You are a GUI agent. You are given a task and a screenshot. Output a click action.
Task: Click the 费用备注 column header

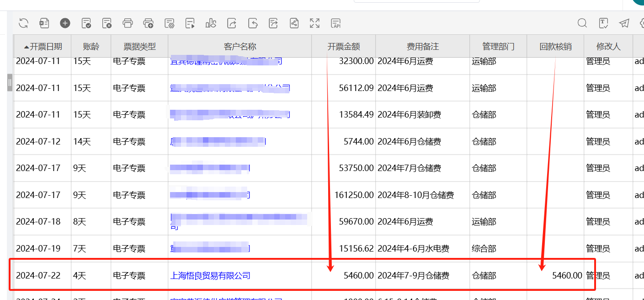[x=423, y=46]
